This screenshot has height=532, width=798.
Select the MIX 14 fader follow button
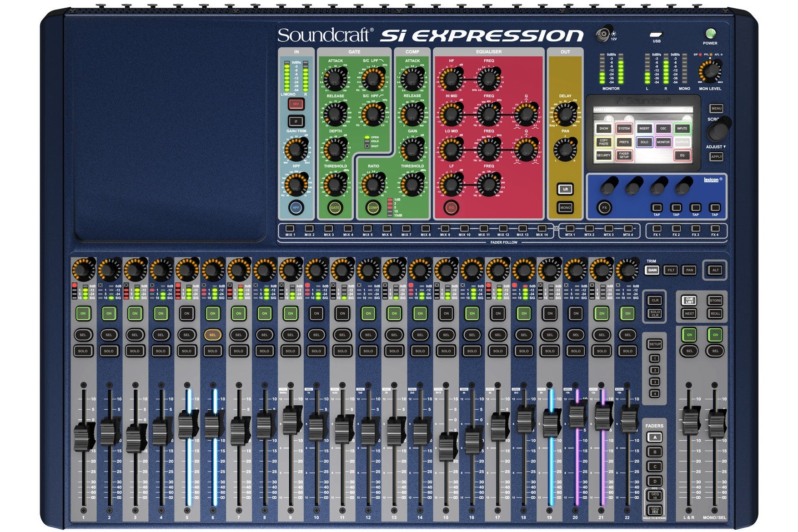542,229
